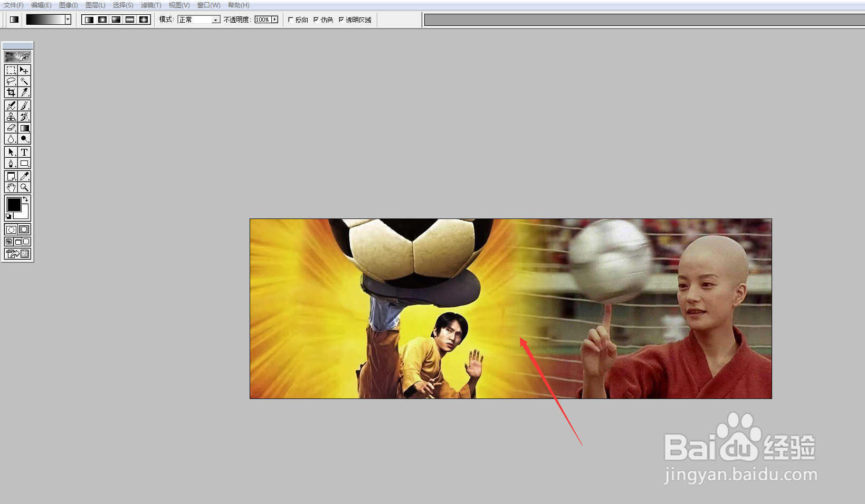865x504 pixels.
Task: Toggle the 仿色 (Dither) checkbox
Action: [316, 20]
